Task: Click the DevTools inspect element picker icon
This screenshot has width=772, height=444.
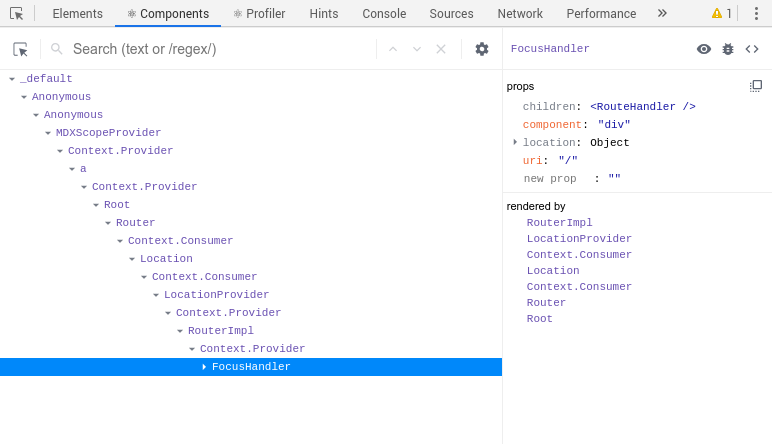Action: [x=16, y=13]
